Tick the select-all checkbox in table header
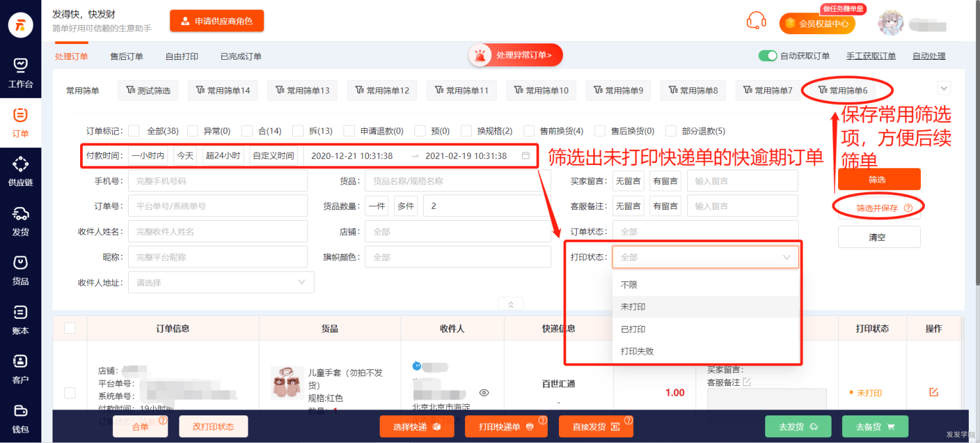The width and height of the screenshot is (980, 443). pyautogui.click(x=70, y=328)
